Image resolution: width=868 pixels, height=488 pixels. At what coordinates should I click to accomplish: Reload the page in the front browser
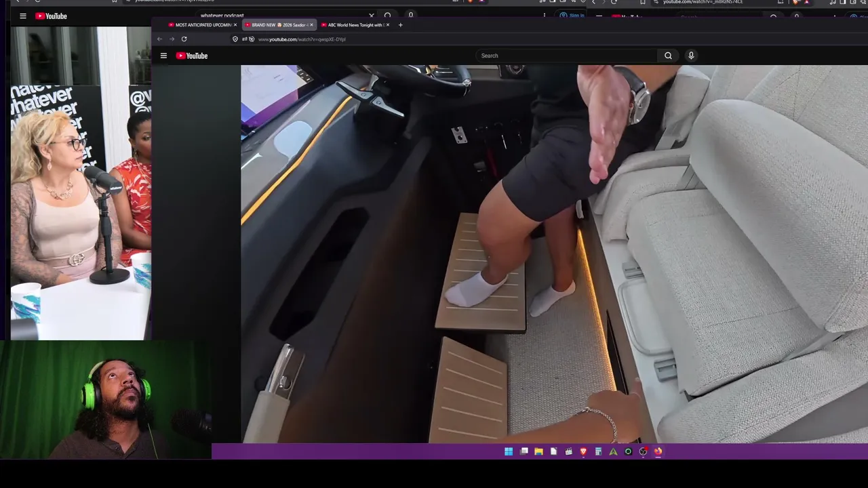click(184, 39)
